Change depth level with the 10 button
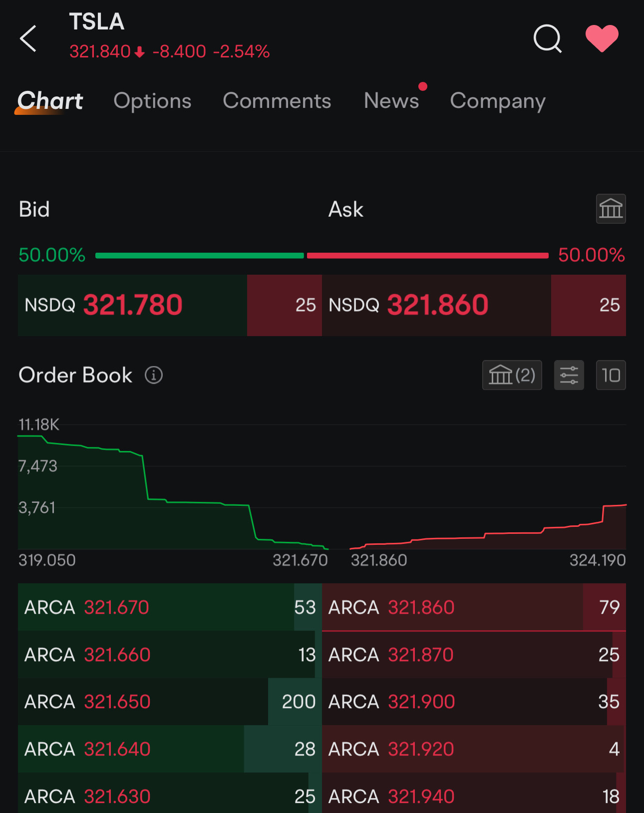Image resolution: width=644 pixels, height=813 pixels. [611, 375]
